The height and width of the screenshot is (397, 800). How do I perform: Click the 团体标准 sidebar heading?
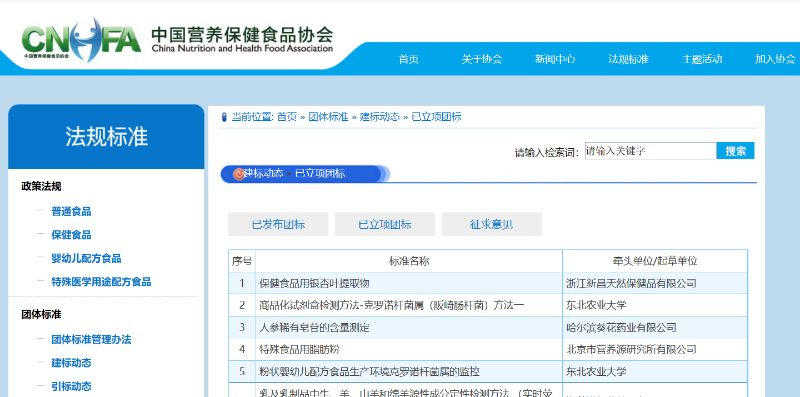tap(41, 314)
